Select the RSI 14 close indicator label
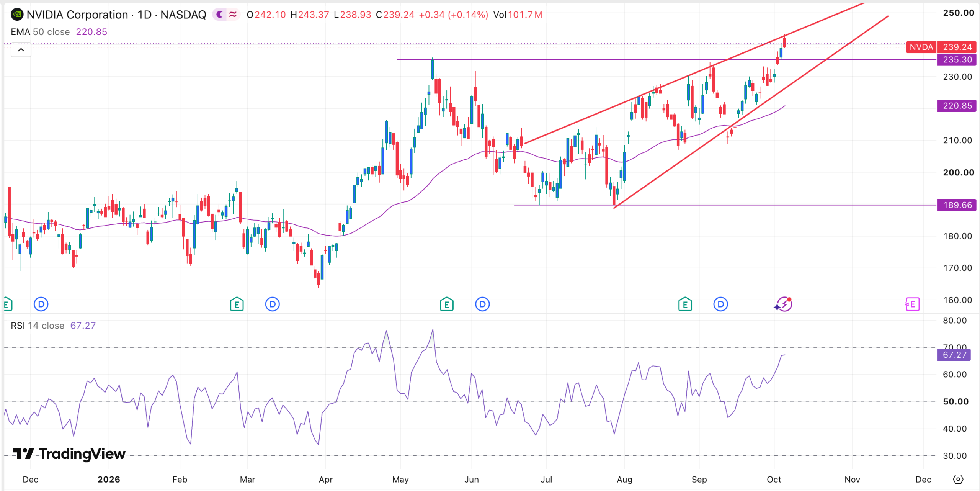980x491 pixels. [38, 326]
